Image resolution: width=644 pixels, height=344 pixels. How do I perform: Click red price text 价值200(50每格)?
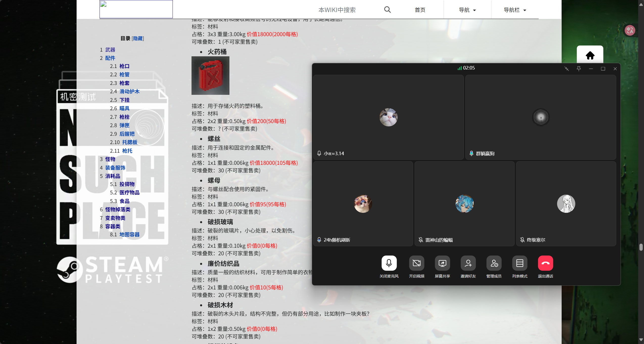click(266, 121)
